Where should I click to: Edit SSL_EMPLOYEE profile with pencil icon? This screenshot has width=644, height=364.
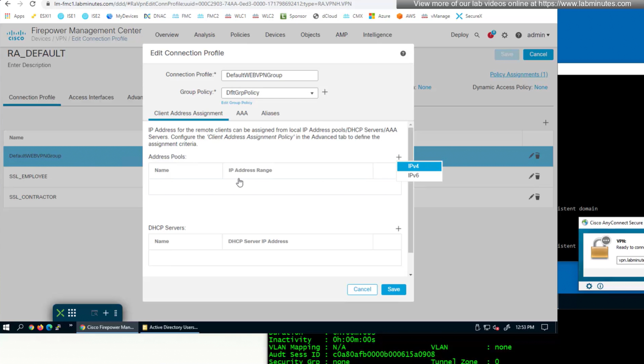point(531,176)
